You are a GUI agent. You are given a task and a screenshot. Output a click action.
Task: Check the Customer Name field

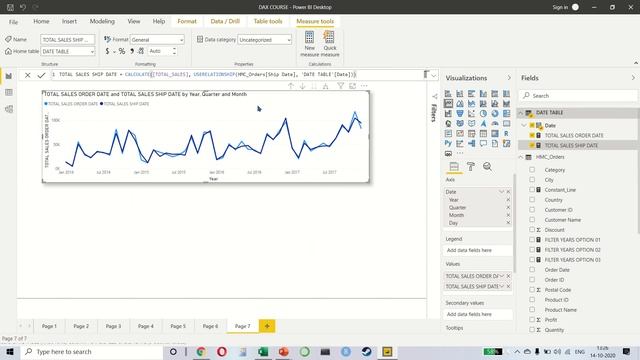pyautogui.click(x=532, y=220)
